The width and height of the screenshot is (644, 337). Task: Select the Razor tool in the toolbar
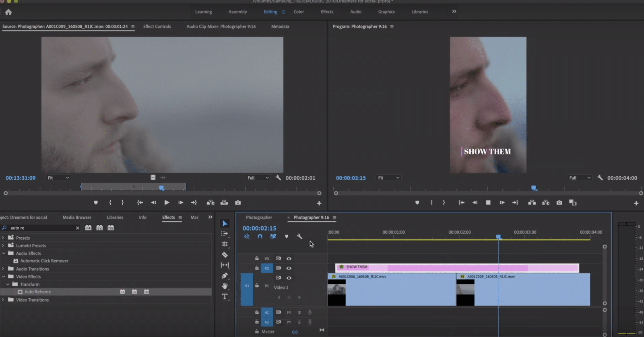(225, 255)
